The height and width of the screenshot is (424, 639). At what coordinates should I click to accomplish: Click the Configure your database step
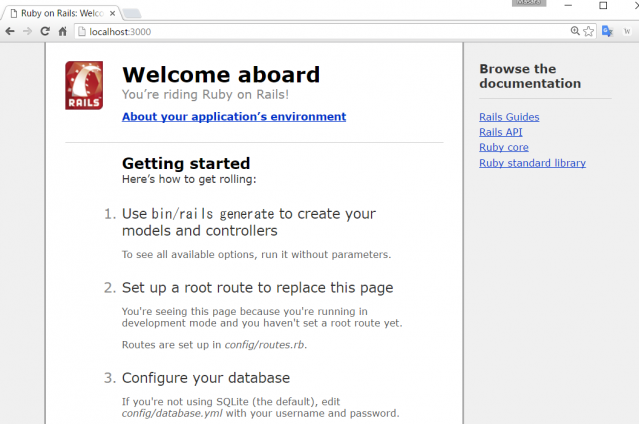point(206,378)
